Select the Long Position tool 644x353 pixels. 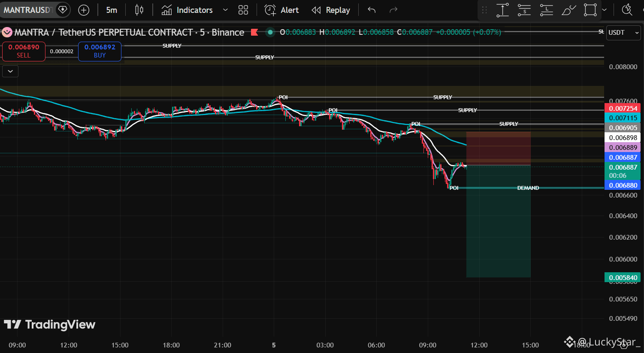(546, 10)
